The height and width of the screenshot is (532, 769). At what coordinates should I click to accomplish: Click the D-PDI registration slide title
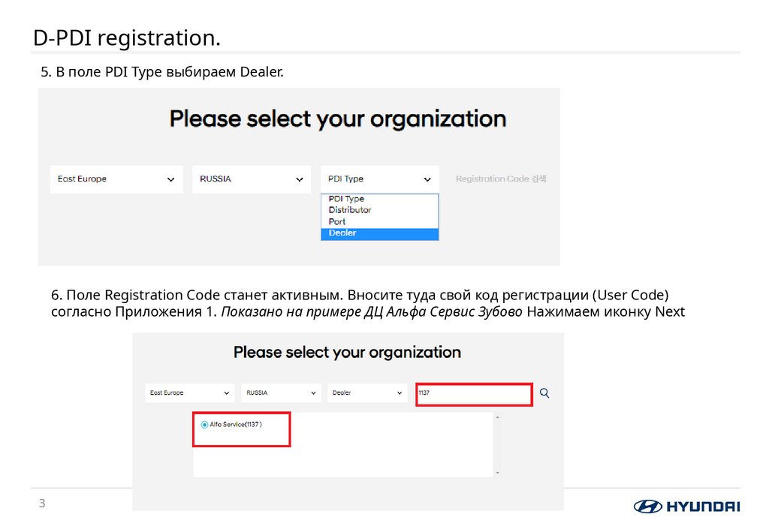(127, 37)
